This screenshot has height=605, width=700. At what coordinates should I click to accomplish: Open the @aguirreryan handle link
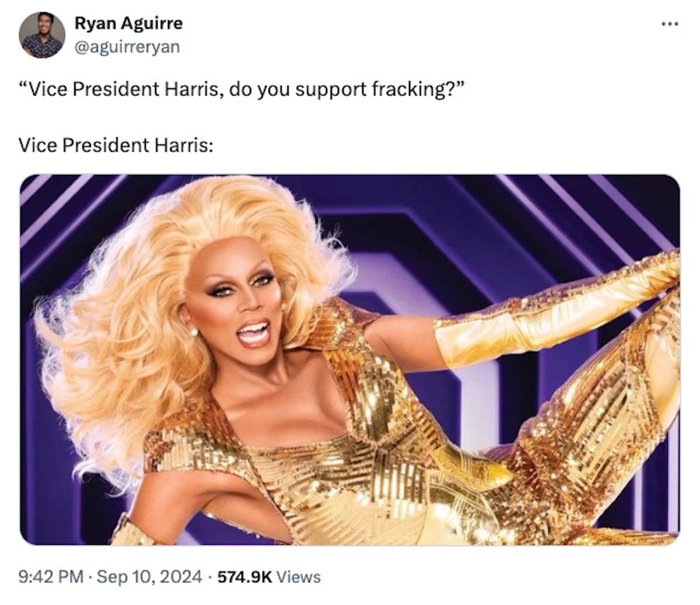pos(127,47)
